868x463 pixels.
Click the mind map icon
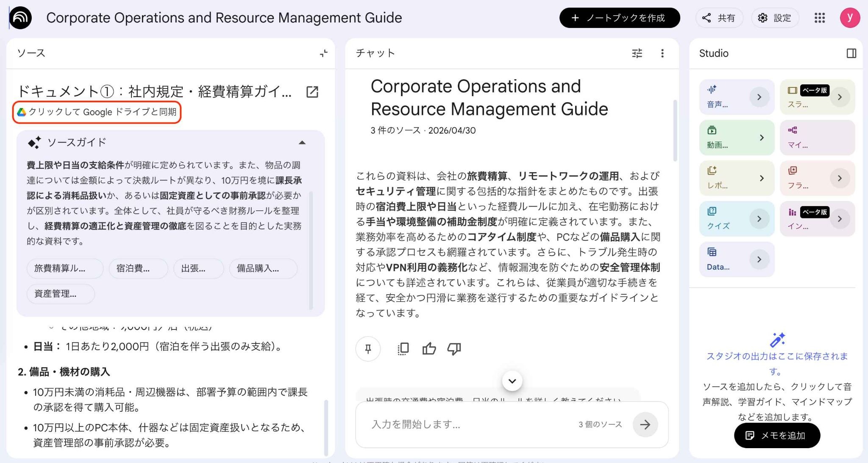[793, 130]
